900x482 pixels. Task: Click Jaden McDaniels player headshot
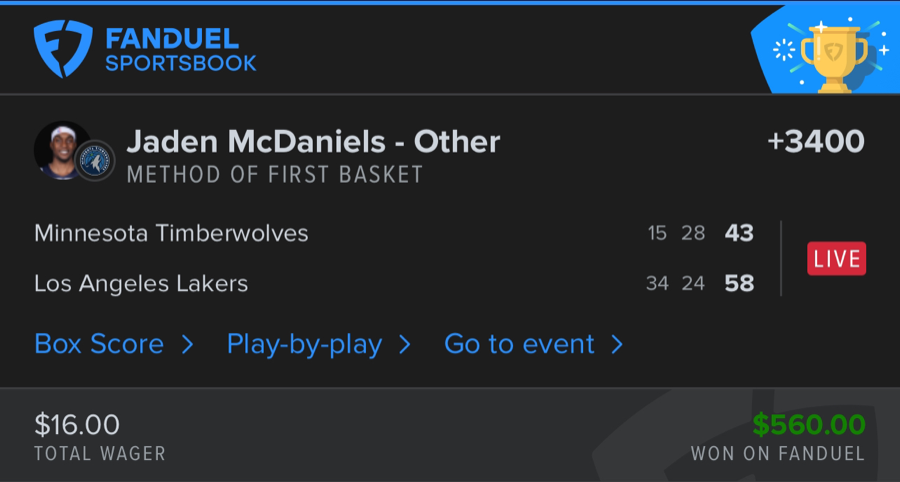point(59,151)
